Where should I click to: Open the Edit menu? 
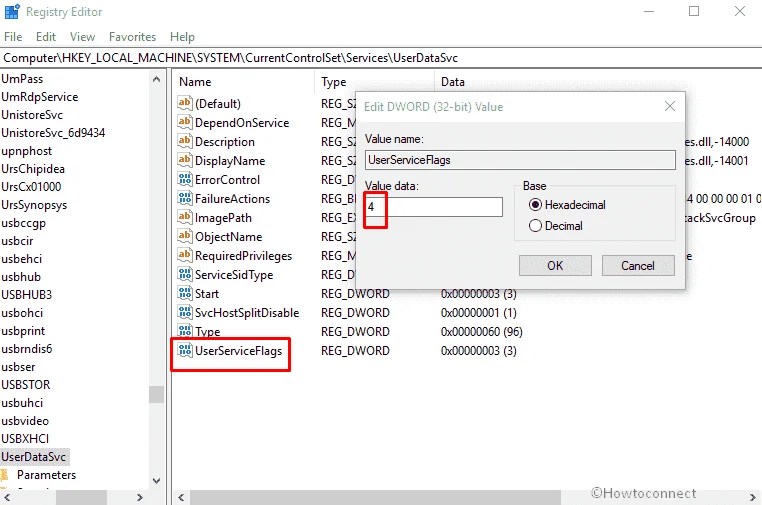pyautogui.click(x=46, y=37)
